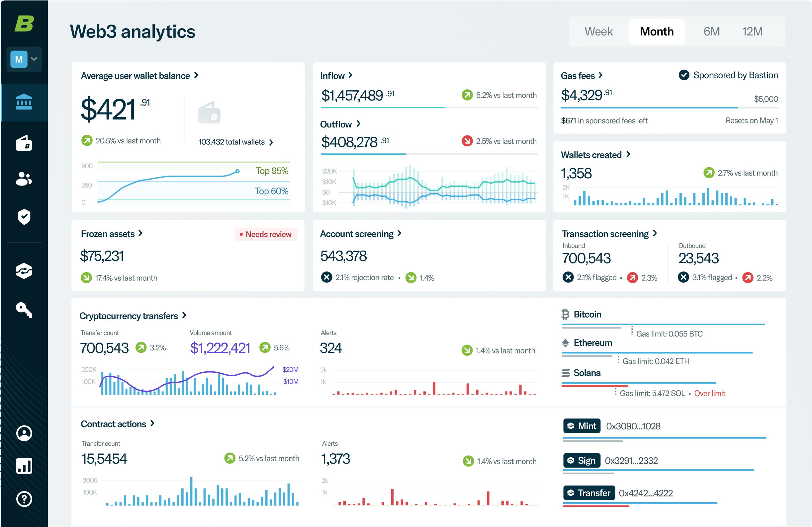Viewport: 812px width, 527px height.
Task: Open the users group sidebar icon
Action: coord(24,179)
